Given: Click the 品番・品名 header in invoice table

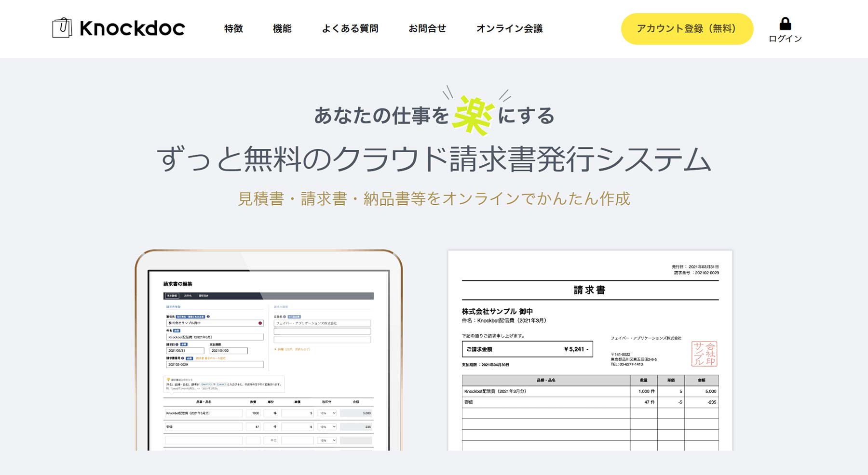Looking at the screenshot, I should (546, 380).
